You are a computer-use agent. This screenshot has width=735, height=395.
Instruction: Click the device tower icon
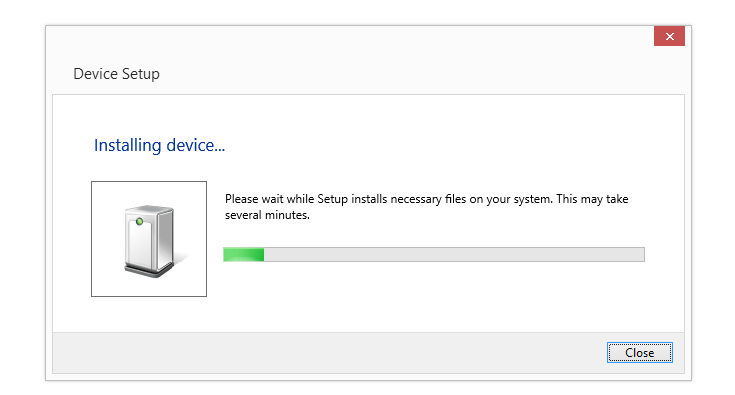(149, 239)
